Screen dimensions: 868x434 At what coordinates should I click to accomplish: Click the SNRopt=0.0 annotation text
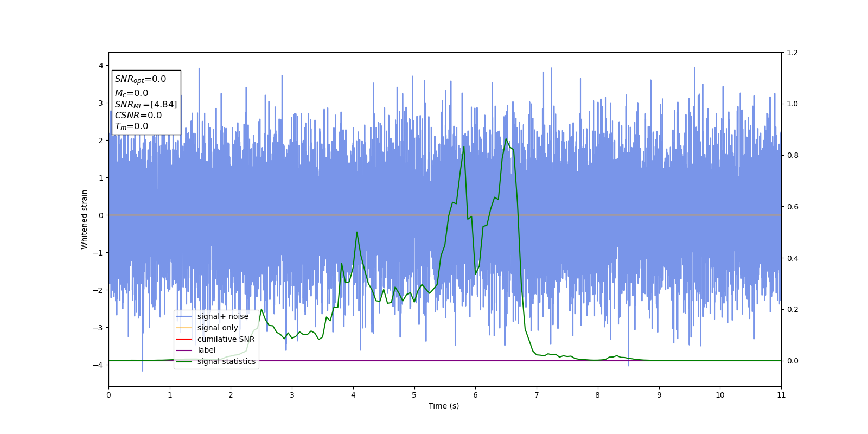pyautogui.click(x=141, y=79)
